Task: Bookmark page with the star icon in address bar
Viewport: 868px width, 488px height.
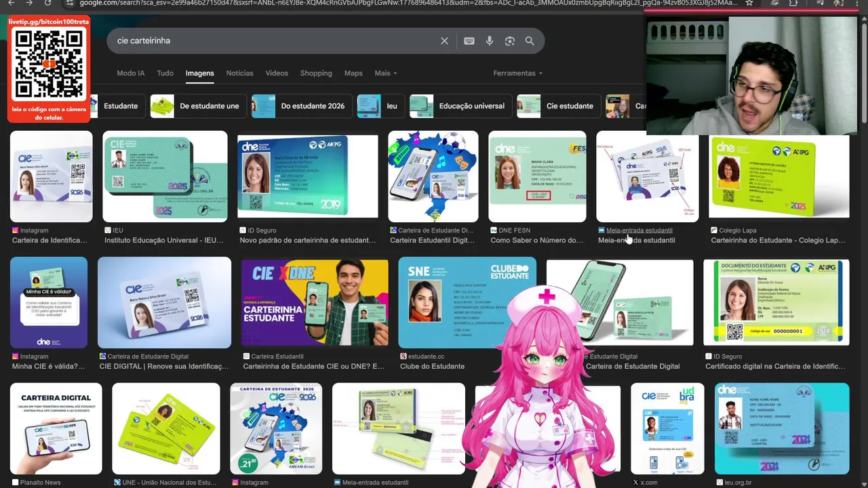Action: [749, 3]
